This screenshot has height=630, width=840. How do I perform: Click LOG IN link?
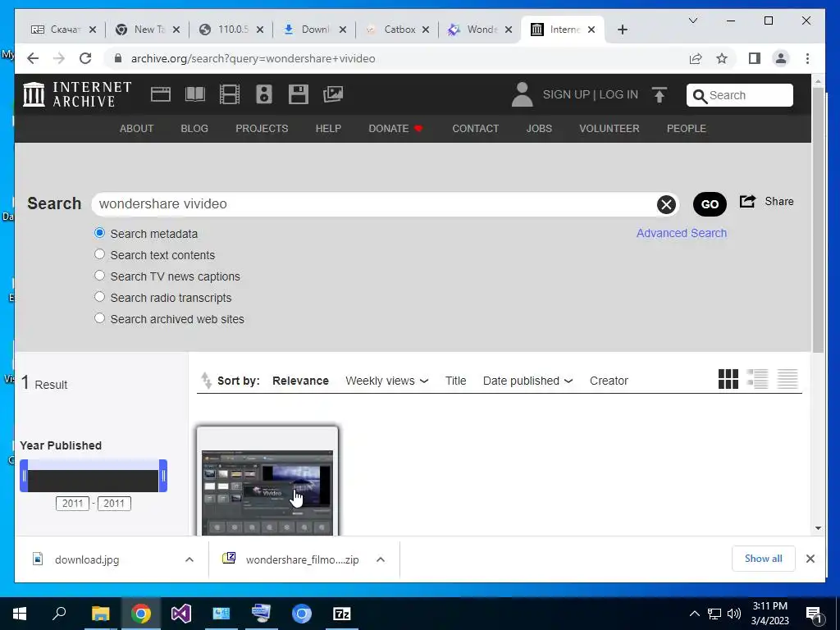[619, 94]
